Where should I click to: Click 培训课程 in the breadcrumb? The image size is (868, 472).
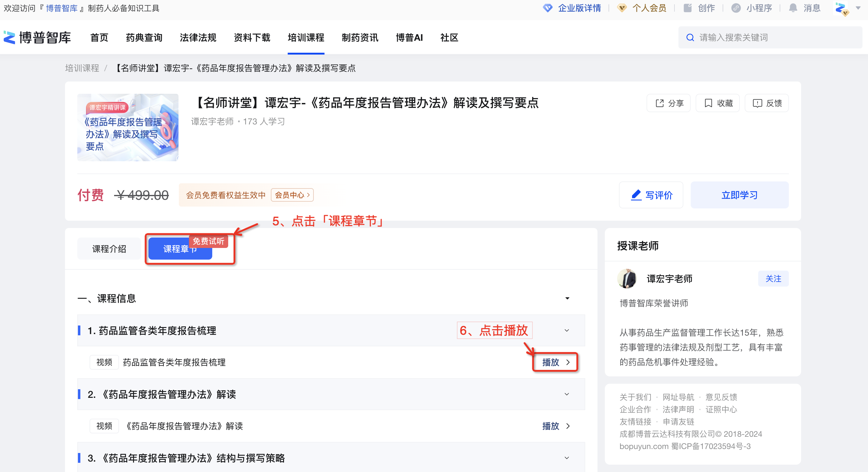click(82, 68)
